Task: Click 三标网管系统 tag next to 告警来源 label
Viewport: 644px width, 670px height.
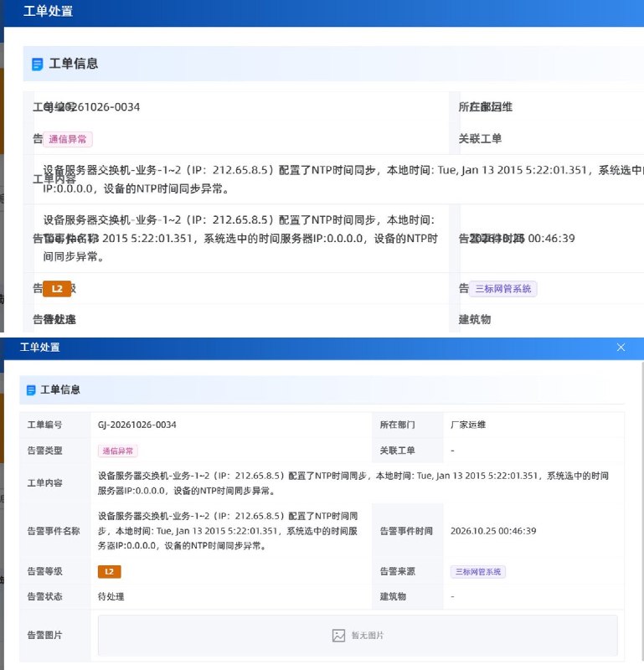Action: tap(478, 572)
